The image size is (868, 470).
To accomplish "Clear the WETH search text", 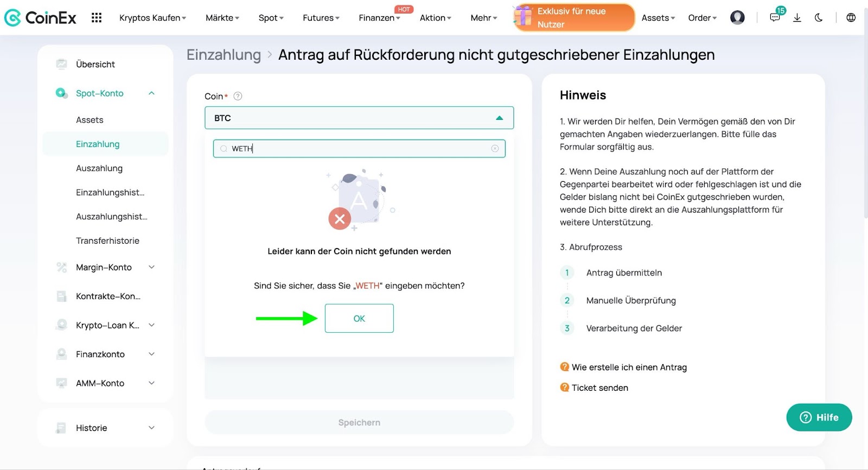I will [495, 149].
